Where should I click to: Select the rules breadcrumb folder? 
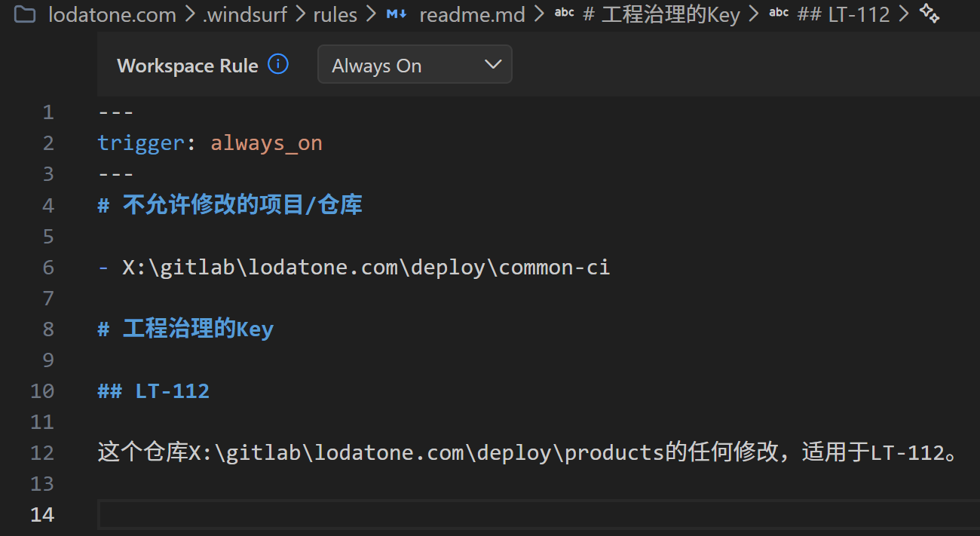coord(335,14)
